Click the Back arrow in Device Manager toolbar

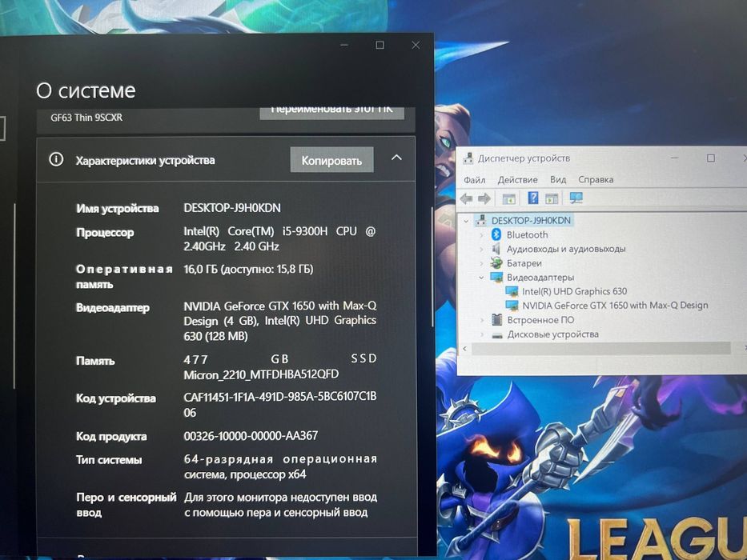pyautogui.click(x=467, y=198)
